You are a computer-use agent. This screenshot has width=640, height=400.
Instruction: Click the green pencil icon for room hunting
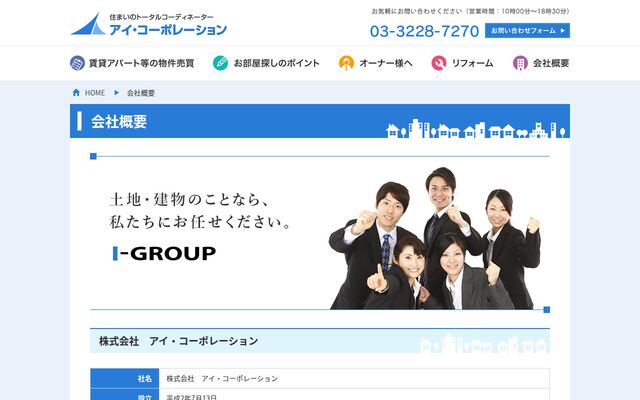pyautogui.click(x=220, y=63)
